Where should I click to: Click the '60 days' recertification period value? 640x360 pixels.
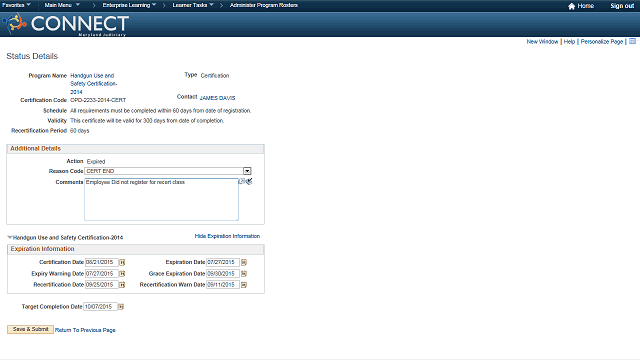80,131
